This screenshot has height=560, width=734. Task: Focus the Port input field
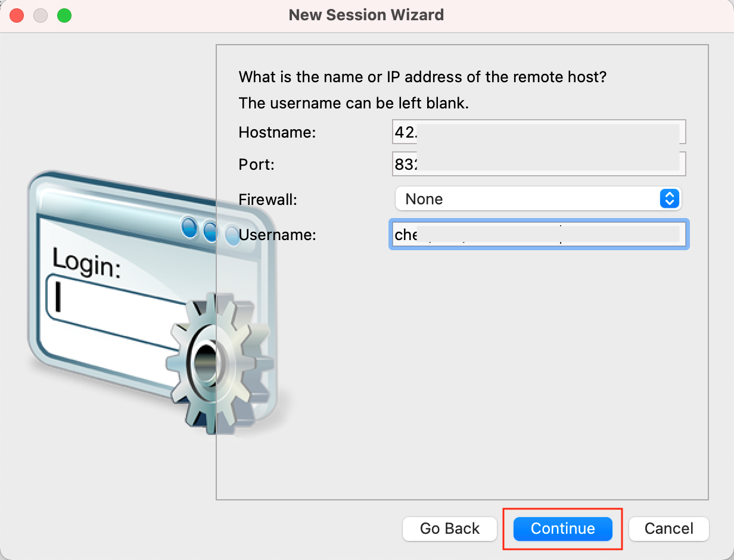pyautogui.click(x=539, y=164)
